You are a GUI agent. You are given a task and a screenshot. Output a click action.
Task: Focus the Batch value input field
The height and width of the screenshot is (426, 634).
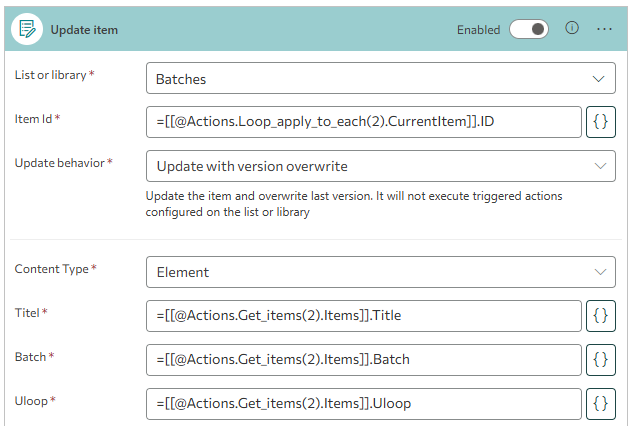tap(363, 359)
